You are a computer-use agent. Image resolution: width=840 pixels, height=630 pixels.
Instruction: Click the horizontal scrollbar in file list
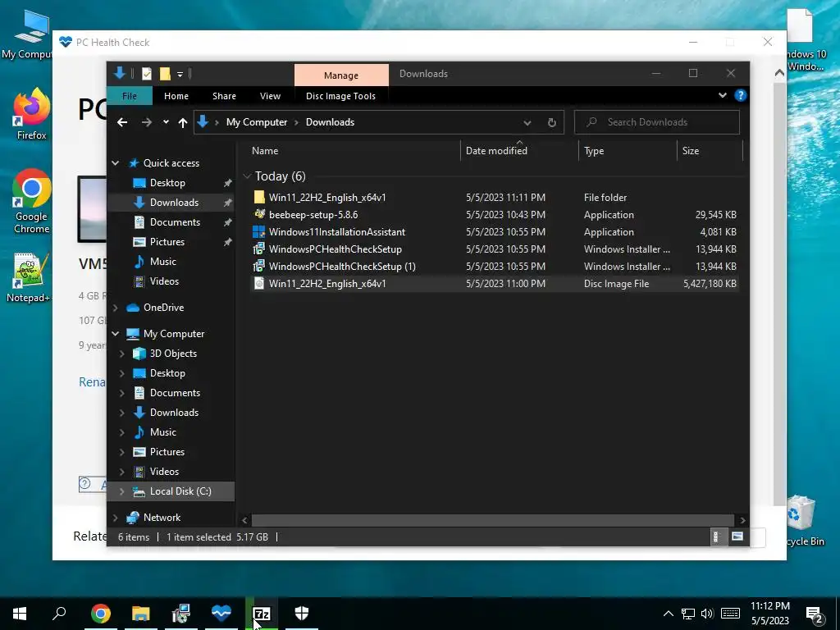492,519
